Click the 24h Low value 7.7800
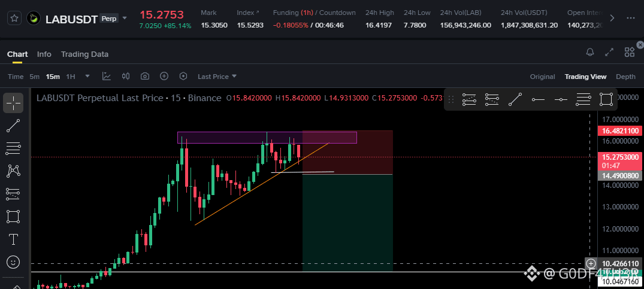This screenshot has width=644, height=289. pos(415,25)
